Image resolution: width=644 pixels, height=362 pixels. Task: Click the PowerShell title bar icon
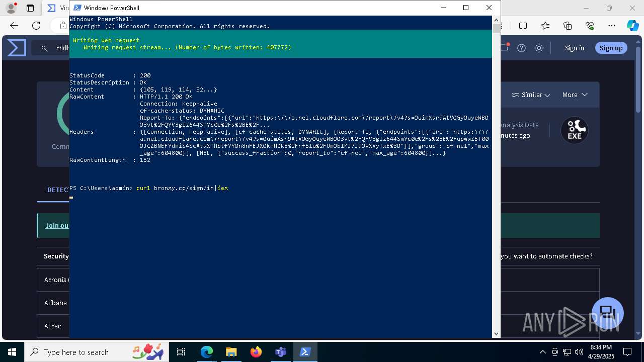77,8
